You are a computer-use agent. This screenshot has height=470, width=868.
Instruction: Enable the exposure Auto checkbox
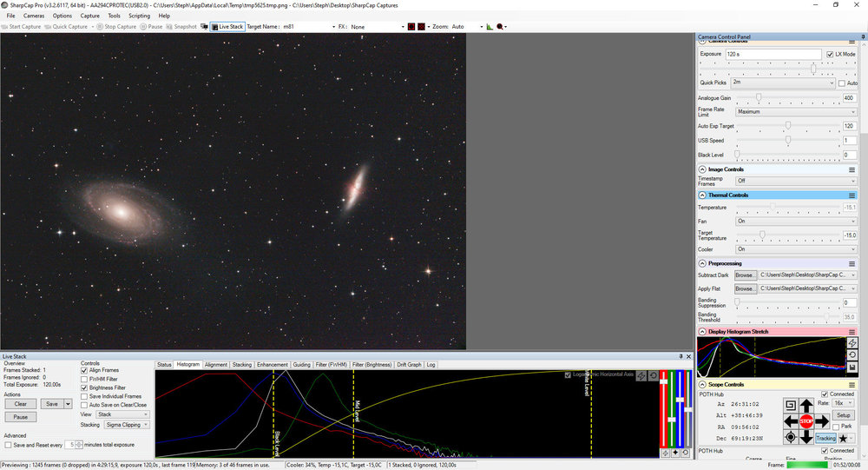[842, 83]
